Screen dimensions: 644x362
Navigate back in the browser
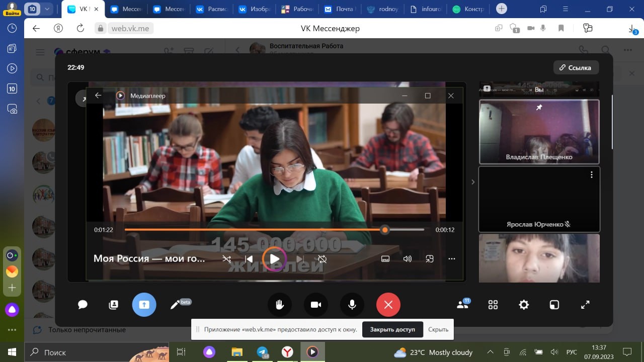(x=36, y=29)
